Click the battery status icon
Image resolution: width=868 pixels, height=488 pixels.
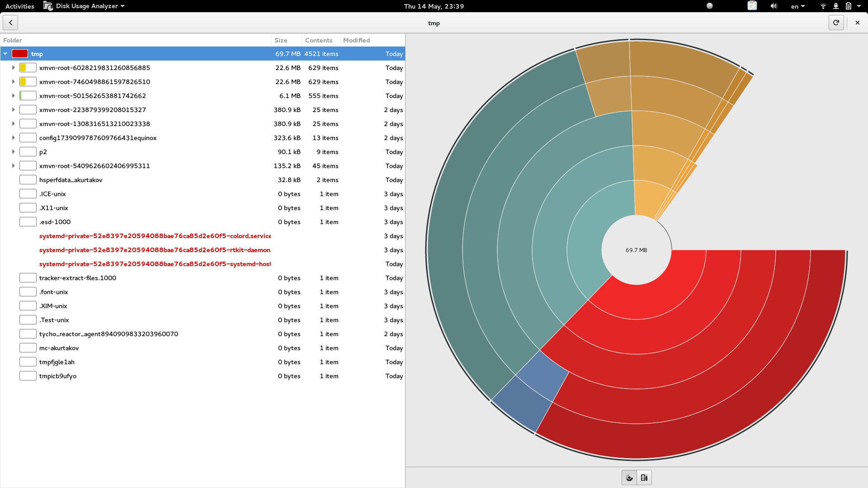pyautogui.click(x=849, y=6)
